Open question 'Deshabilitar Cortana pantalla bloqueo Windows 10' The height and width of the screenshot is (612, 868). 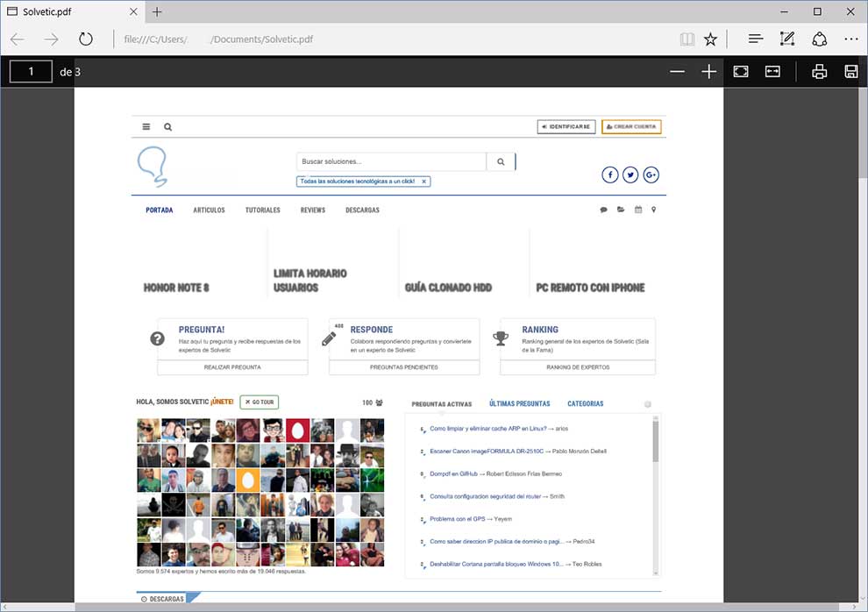click(x=496, y=565)
